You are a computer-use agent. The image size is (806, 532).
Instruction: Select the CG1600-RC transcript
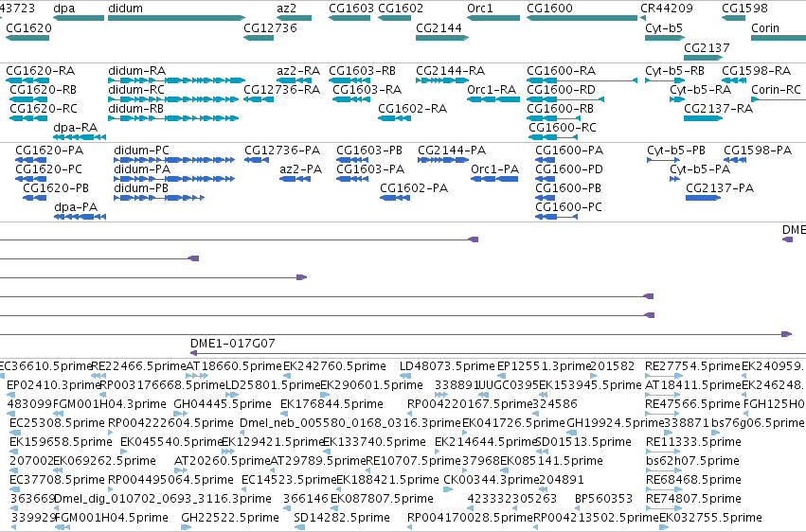point(553,137)
